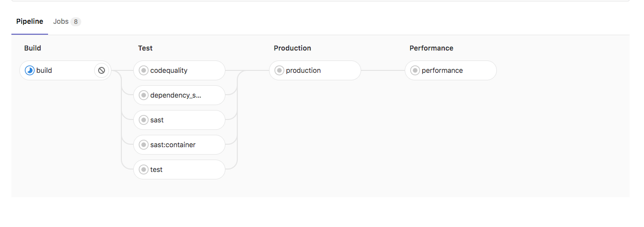This screenshot has width=644, height=227.
Task: Open the Jobs tab
Action: [61, 22]
